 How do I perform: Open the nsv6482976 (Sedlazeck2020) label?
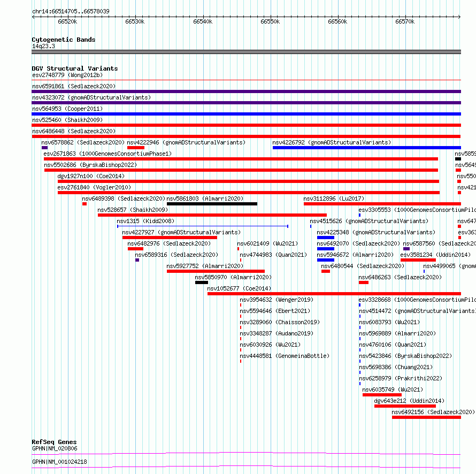pyautogui.click(x=169, y=243)
